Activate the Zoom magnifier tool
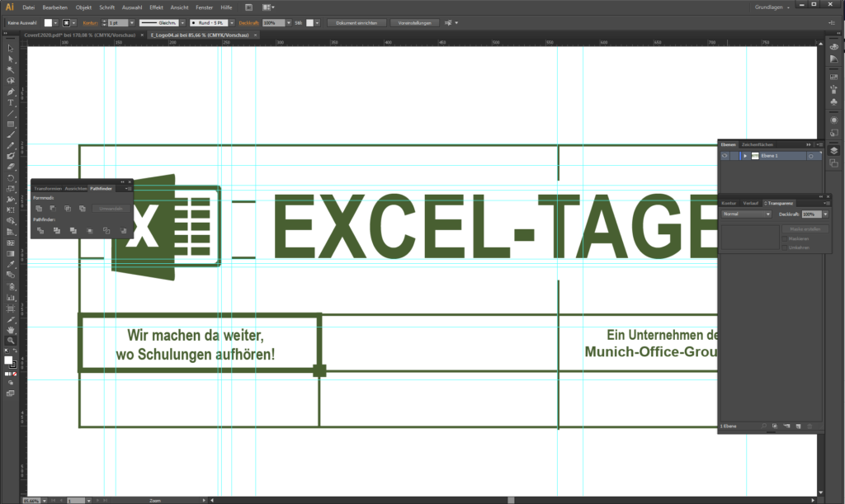 pos(11,340)
